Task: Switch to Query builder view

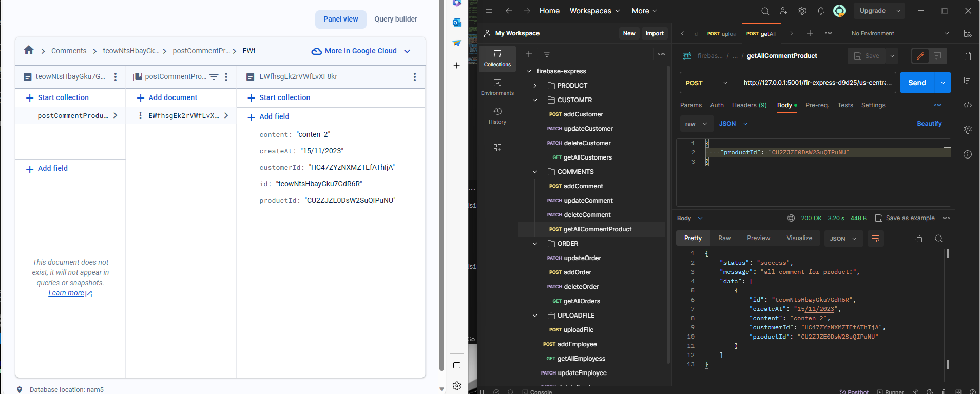Action: point(395,19)
